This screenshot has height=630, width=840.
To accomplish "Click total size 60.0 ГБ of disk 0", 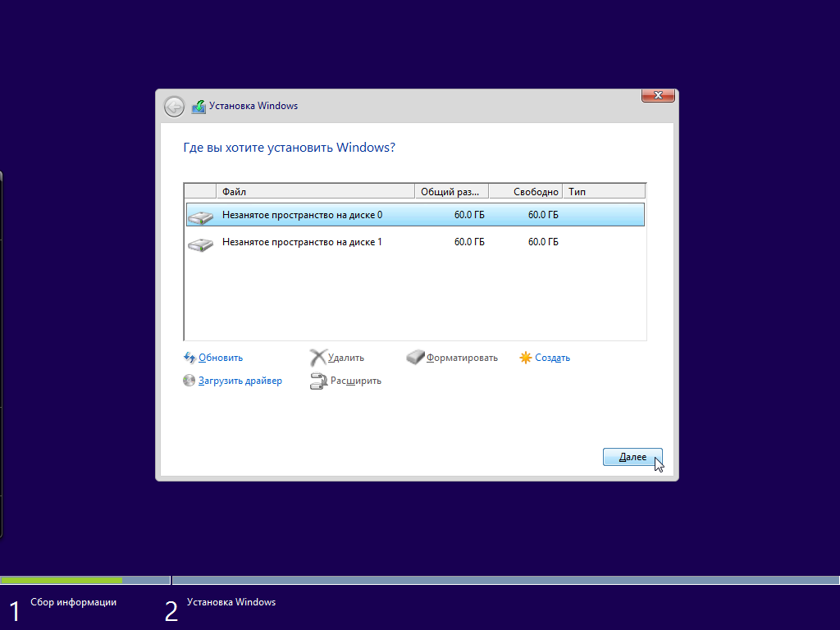I will pos(469,215).
